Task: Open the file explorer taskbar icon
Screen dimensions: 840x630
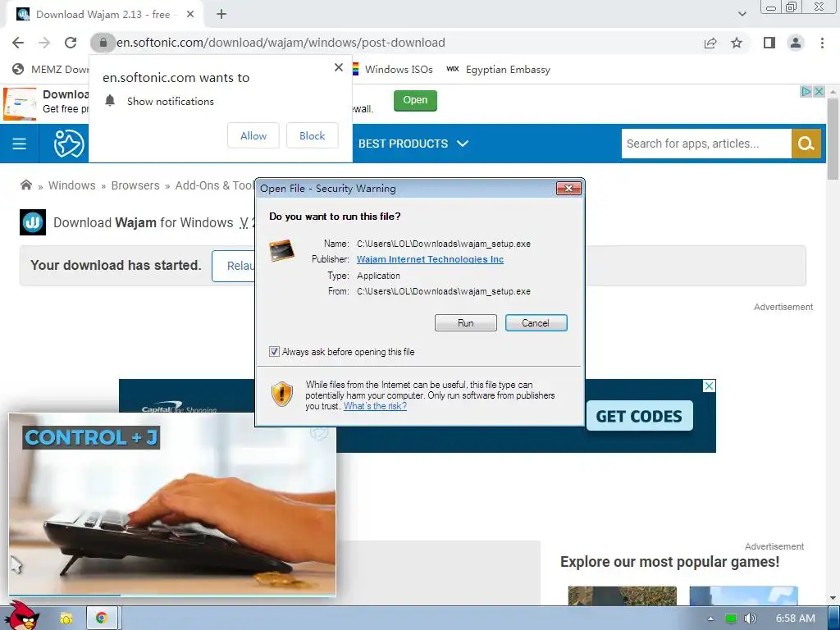Action: (x=66, y=619)
